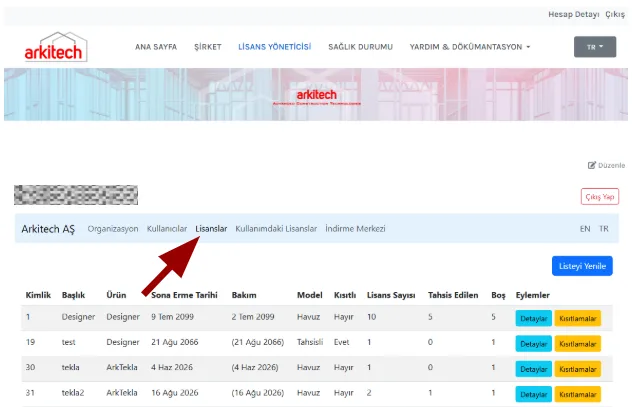
Task: Switch to the Kullanıcılar tab
Action: pyautogui.click(x=167, y=228)
